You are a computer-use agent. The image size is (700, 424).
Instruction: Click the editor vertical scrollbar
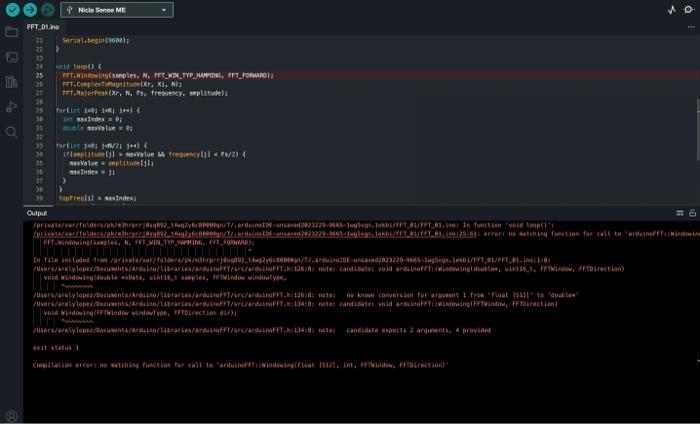697,129
